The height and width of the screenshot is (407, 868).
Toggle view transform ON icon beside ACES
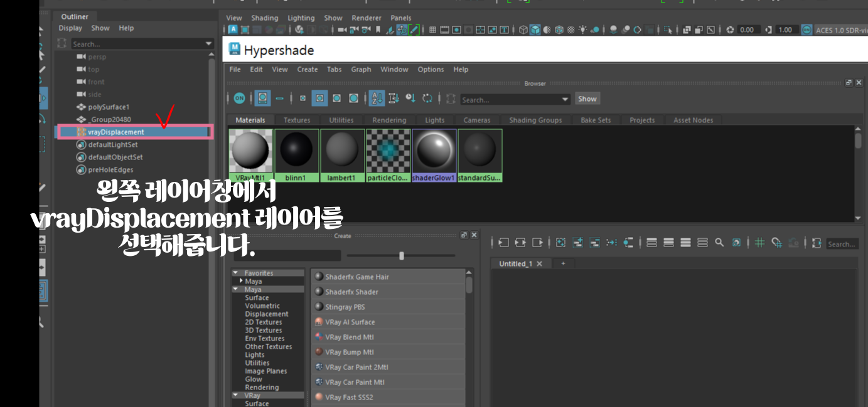click(806, 29)
